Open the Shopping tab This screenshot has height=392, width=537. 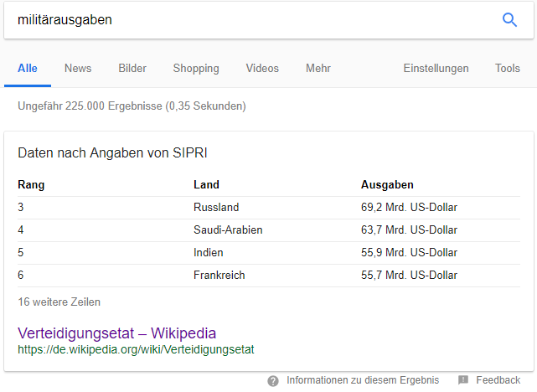pos(196,69)
